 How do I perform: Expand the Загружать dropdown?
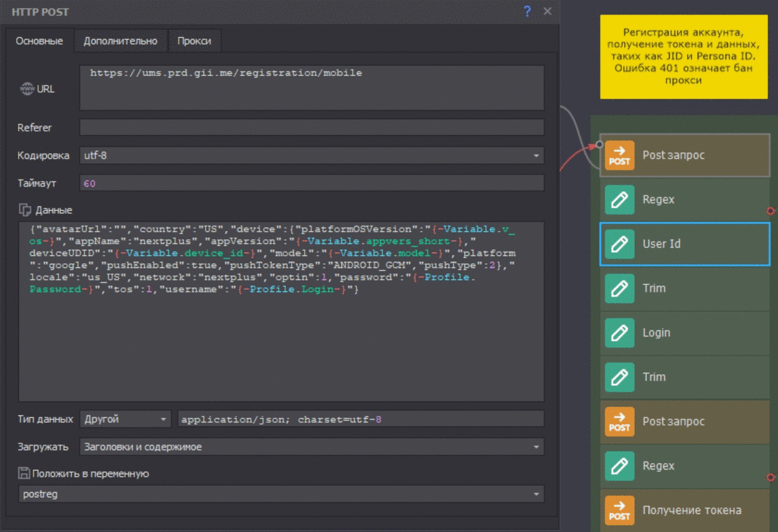tap(312, 447)
